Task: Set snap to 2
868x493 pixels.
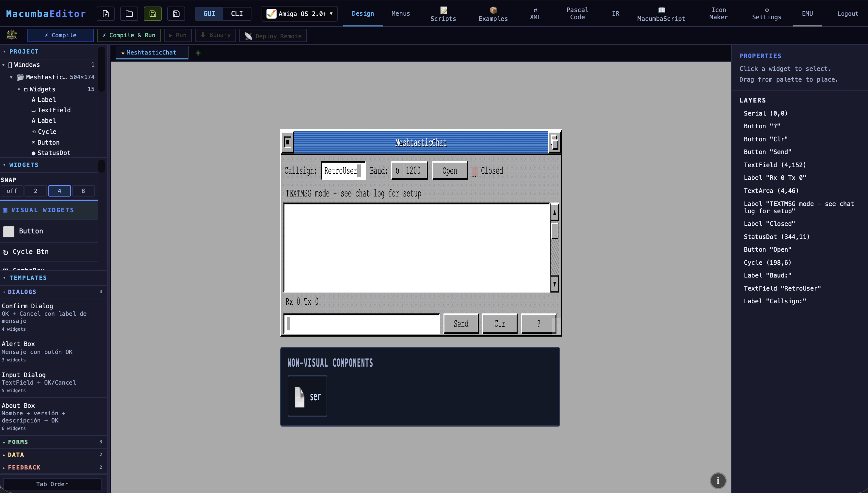Action: click(36, 191)
